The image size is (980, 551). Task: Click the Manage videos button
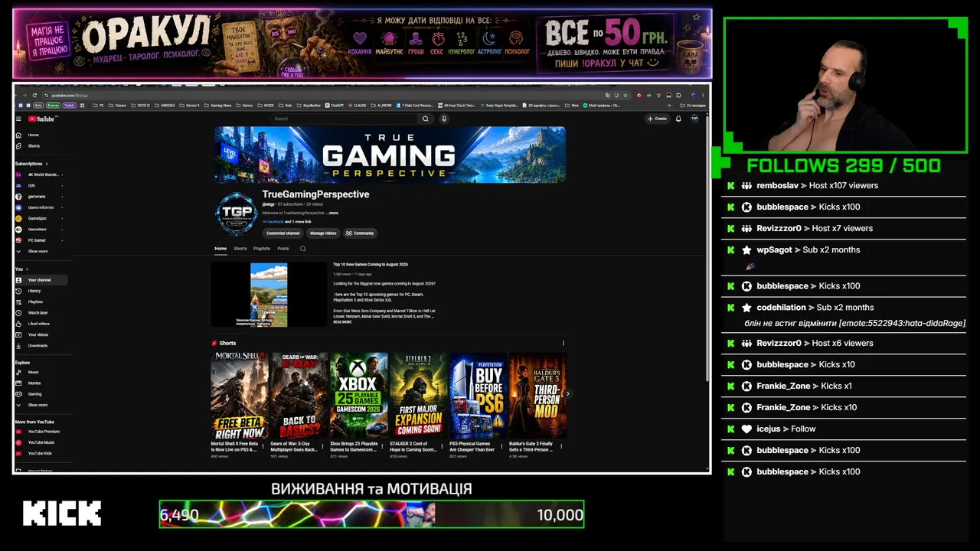point(323,233)
